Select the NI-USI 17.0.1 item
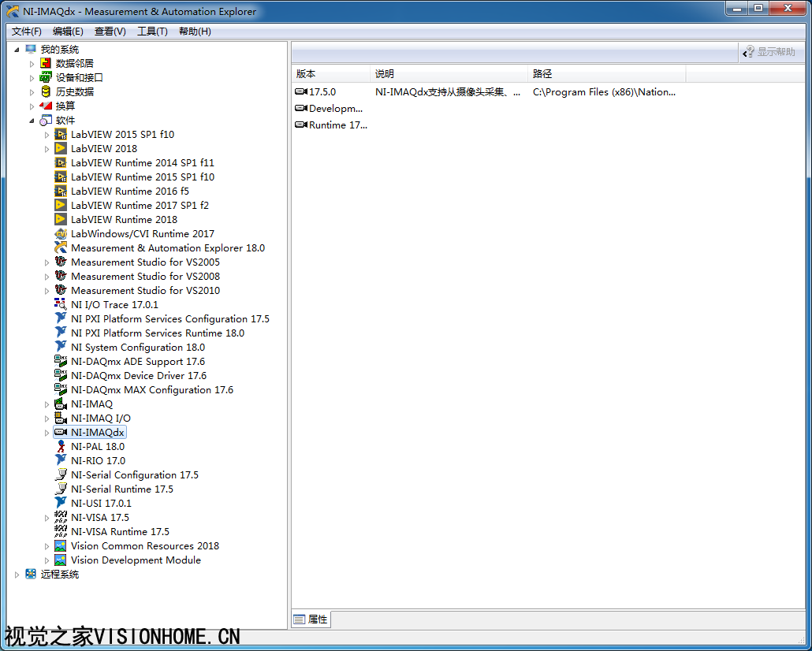The width and height of the screenshot is (812, 651). pos(102,504)
